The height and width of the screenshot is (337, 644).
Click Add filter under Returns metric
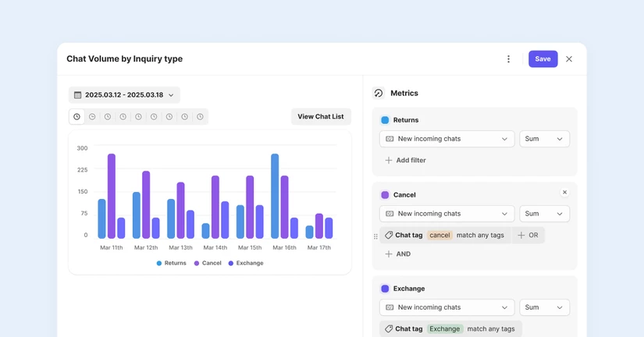[405, 161]
